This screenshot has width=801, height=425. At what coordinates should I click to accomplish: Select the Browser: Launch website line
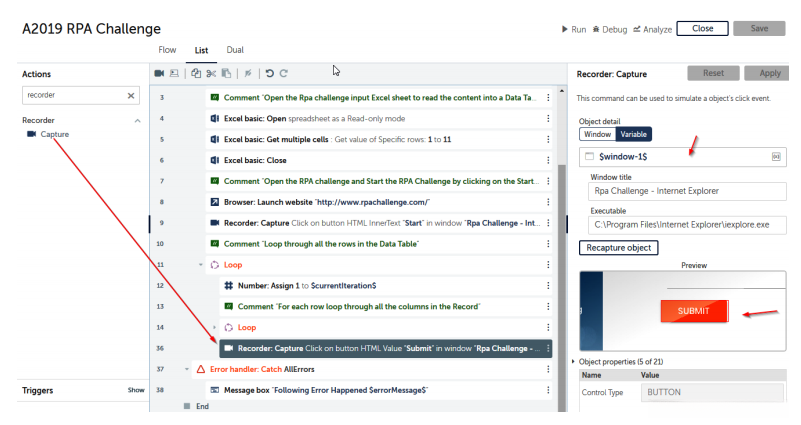pos(379,202)
